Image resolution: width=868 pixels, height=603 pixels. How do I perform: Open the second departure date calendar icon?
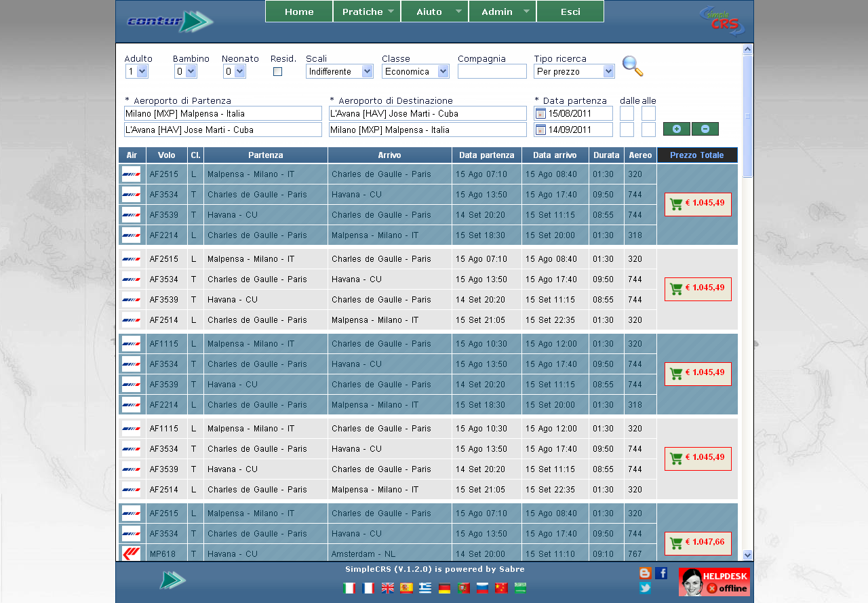(540, 130)
